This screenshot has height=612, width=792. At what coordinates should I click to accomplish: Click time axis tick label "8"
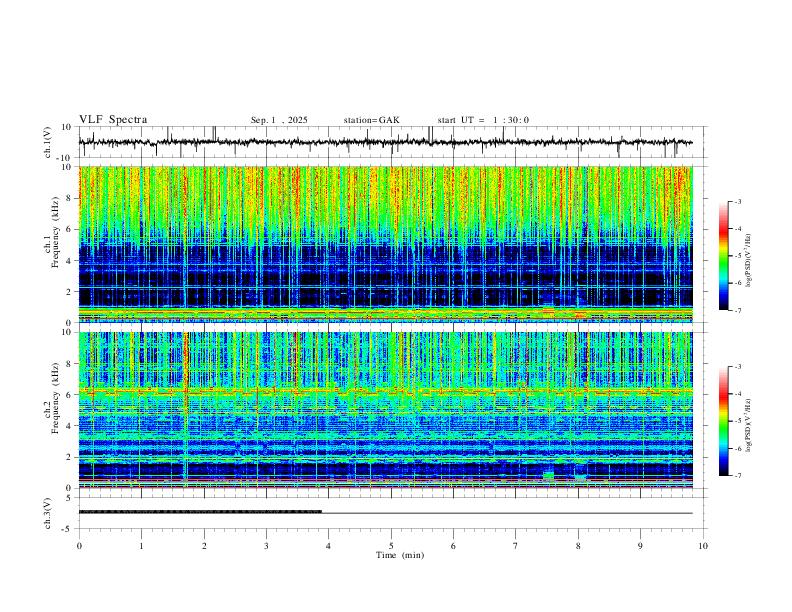coord(578,546)
